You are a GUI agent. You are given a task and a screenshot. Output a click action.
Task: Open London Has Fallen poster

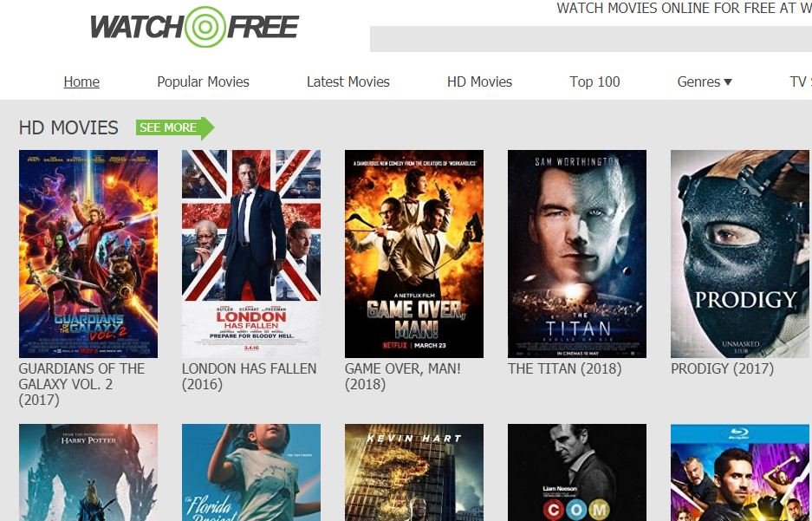251,254
